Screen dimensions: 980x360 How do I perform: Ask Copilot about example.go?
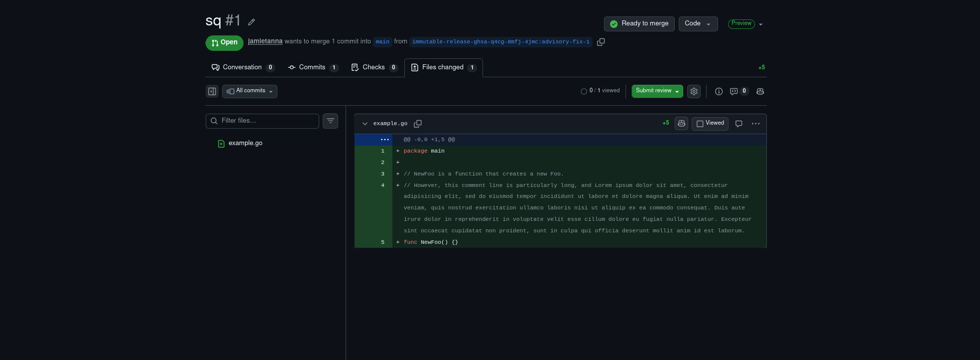coord(681,124)
